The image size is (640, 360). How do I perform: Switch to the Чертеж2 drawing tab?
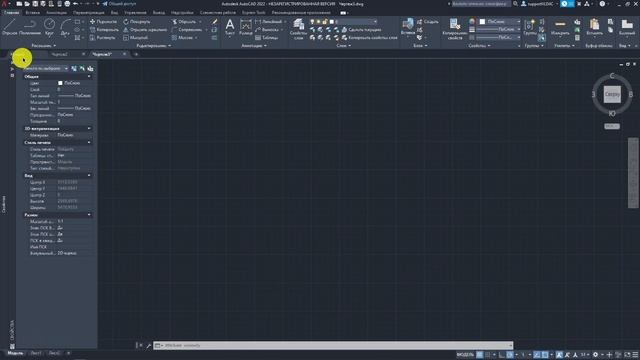coord(60,54)
